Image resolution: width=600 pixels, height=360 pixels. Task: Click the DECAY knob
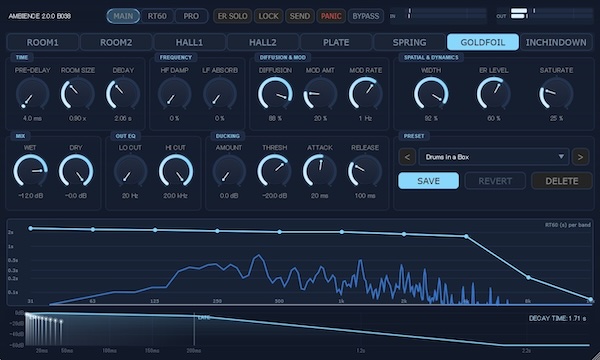click(x=123, y=94)
